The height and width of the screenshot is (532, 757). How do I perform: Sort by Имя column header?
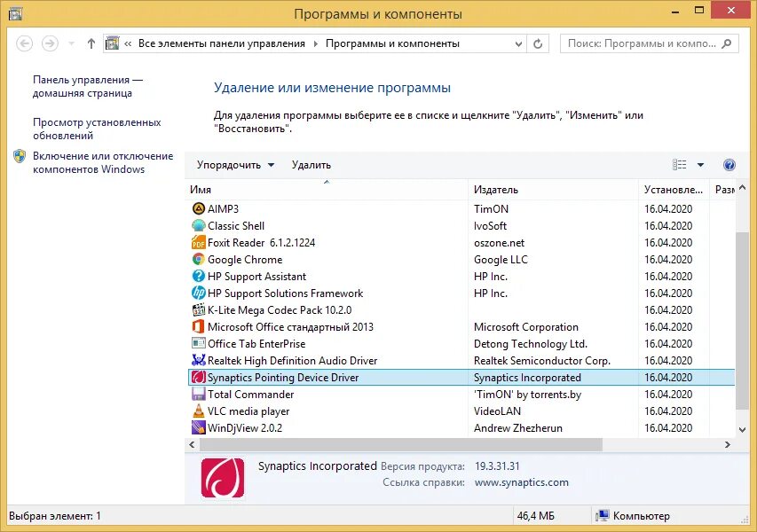pyautogui.click(x=327, y=190)
